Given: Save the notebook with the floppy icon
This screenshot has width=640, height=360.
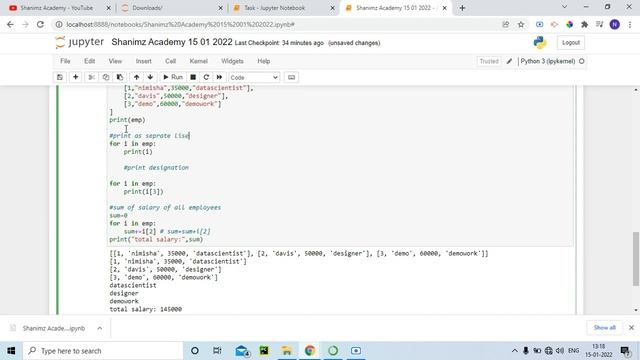Looking at the screenshot, I should 60,77.
